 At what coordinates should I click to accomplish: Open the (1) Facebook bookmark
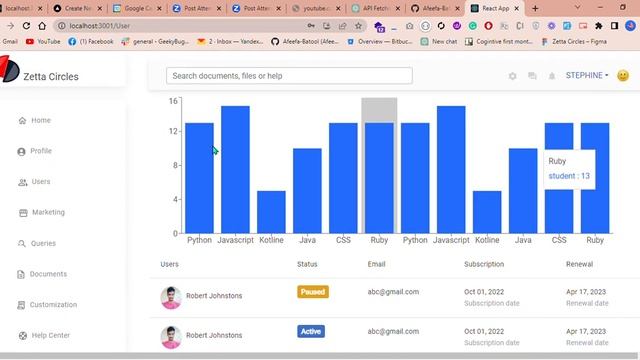coord(91,41)
